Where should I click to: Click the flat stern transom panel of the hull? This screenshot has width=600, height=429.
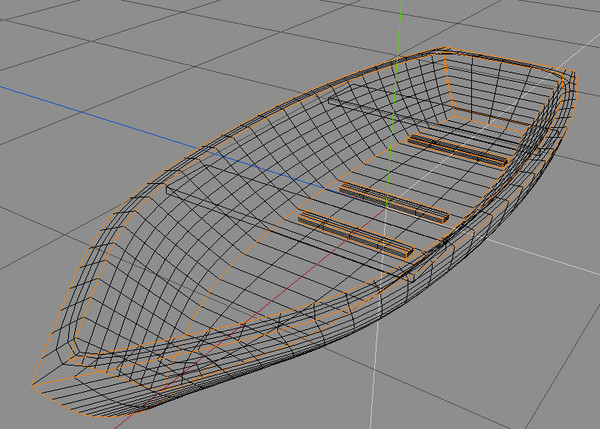coord(502,90)
